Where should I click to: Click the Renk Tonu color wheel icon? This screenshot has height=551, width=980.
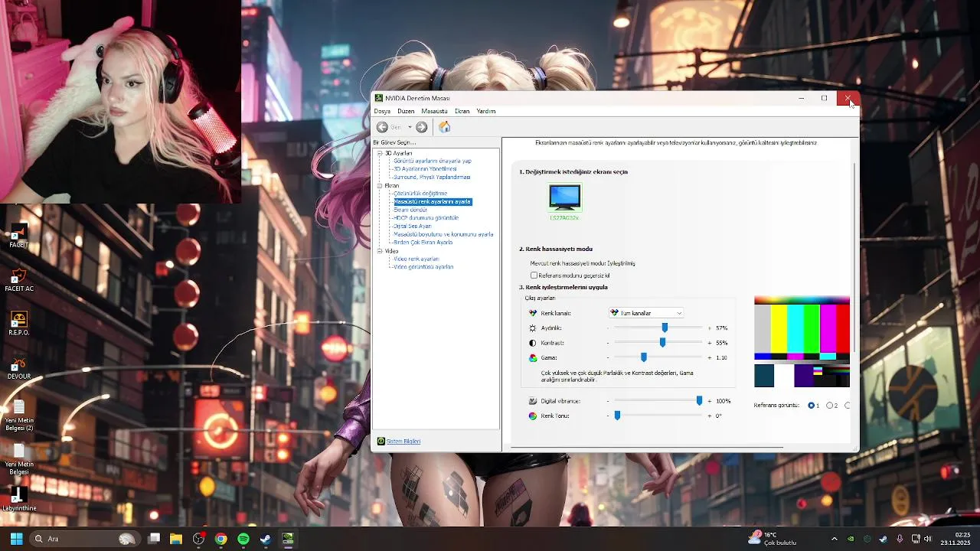coord(533,416)
